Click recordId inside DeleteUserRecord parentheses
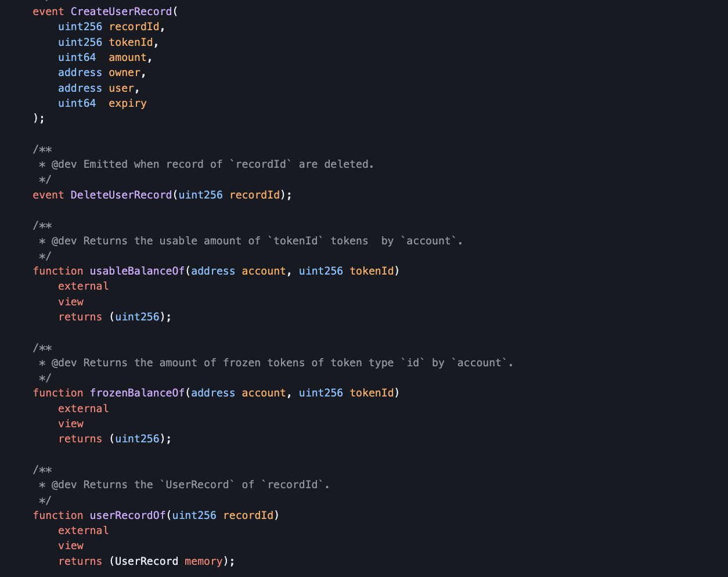This screenshot has height=577, width=728. [254, 195]
